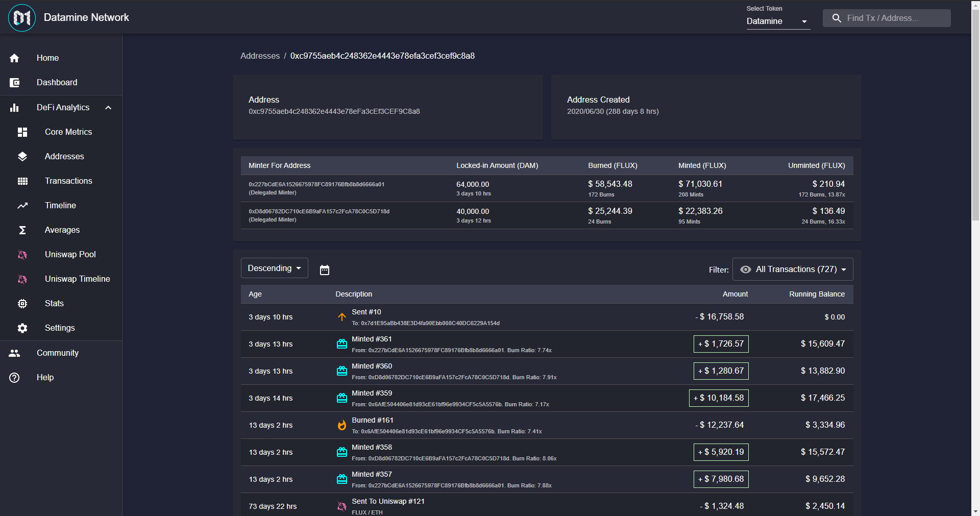The height and width of the screenshot is (516, 980).
Task: Click the Age column header
Action: (255, 294)
